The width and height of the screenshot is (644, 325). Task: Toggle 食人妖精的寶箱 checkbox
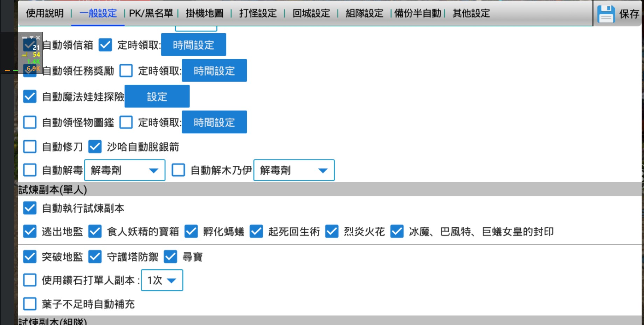coord(95,231)
